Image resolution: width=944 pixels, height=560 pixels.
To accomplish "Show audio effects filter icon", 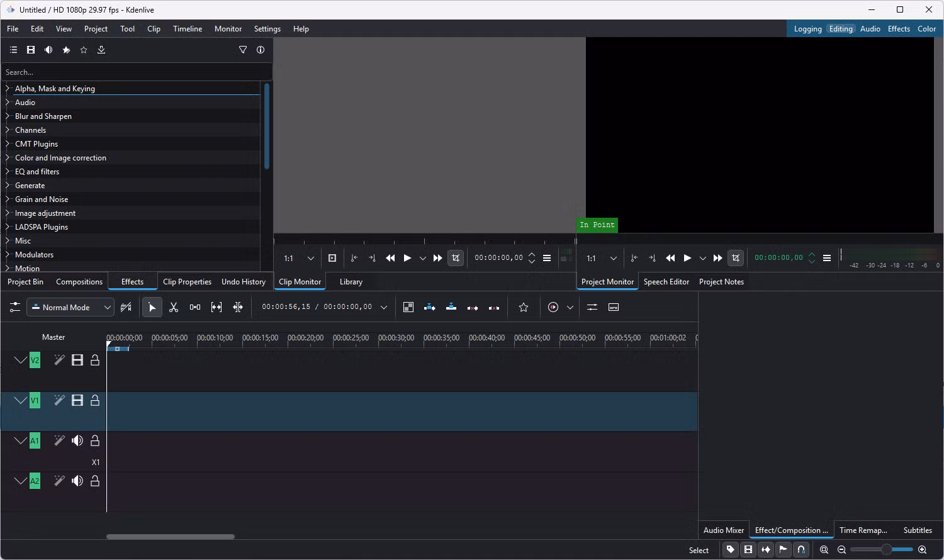I will (x=48, y=50).
